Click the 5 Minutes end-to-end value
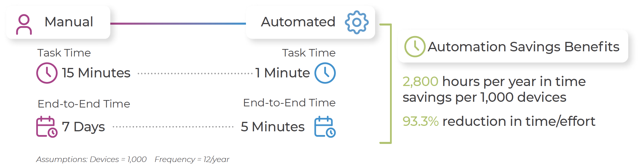The width and height of the screenshot is (644, 168). coord(273,127)
